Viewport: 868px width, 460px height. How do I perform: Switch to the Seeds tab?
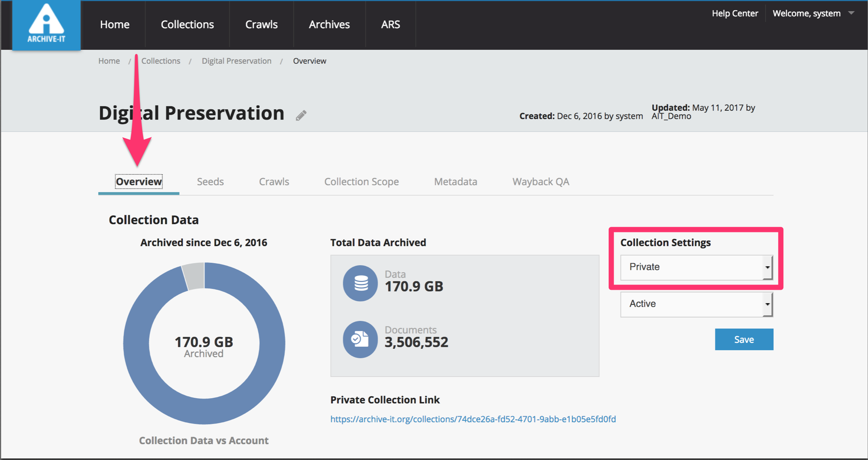(210, 182)
